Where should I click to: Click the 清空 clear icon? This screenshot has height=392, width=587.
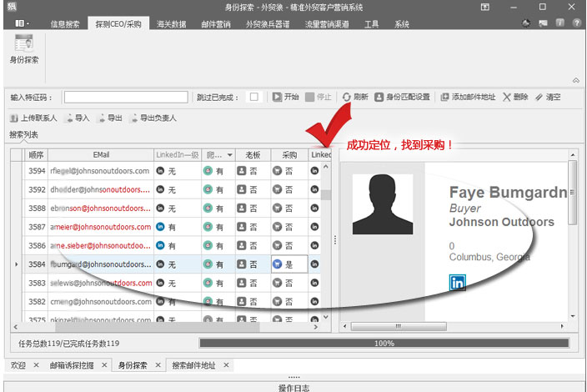point(539,97)
